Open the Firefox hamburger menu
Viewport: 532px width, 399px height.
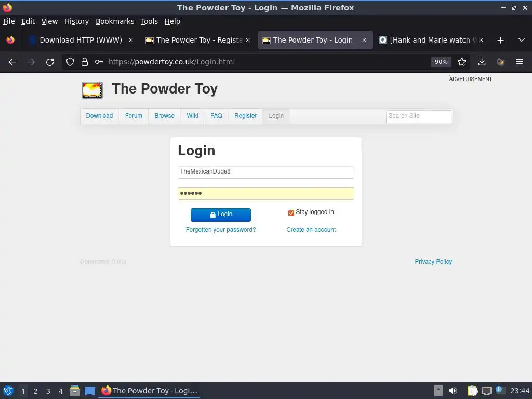pyautogui.click(x=520, y=62)
